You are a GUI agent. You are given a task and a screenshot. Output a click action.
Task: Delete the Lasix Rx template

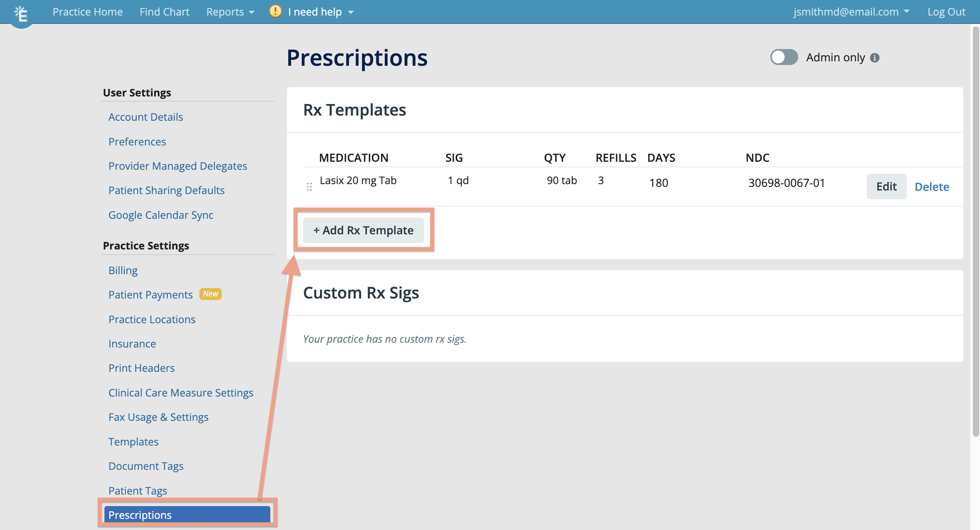932,186
